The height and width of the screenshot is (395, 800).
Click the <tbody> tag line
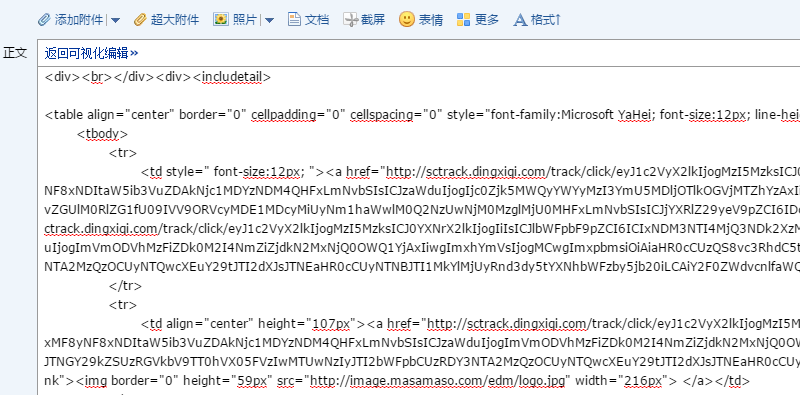click(102, 134)
